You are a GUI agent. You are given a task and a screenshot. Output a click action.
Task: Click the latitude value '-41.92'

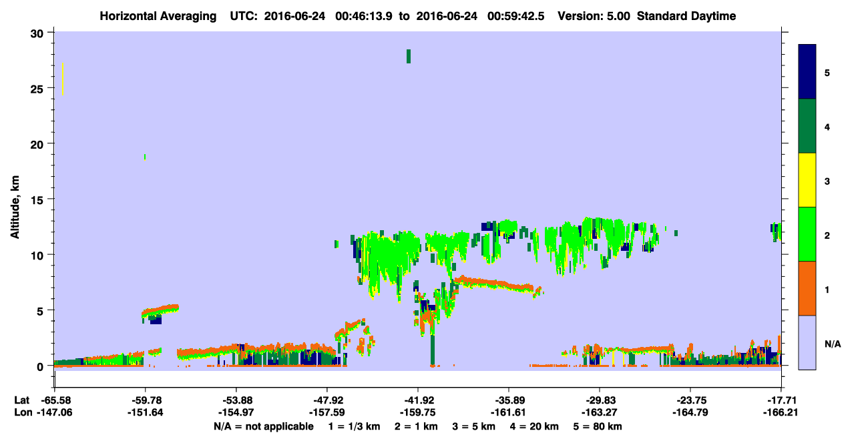(417, 400)
